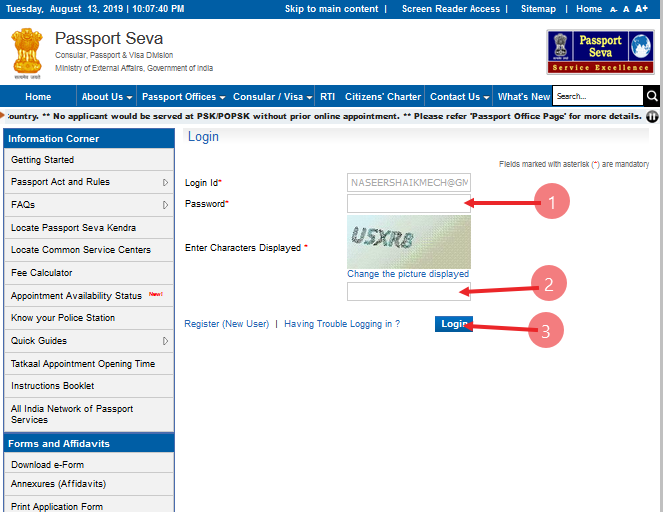
Task: Open the Fee Calculator
Action: pyautogui.click(x=89, y=273)
